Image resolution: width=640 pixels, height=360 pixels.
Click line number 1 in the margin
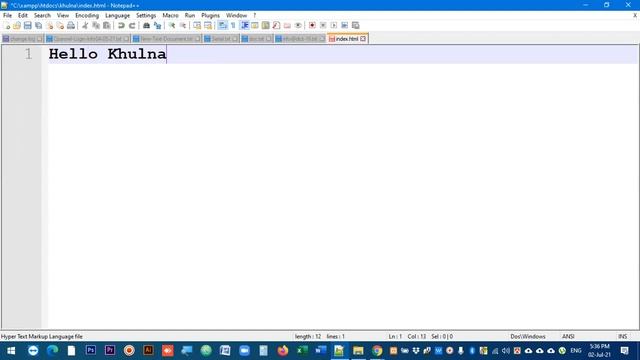(28, 54)
